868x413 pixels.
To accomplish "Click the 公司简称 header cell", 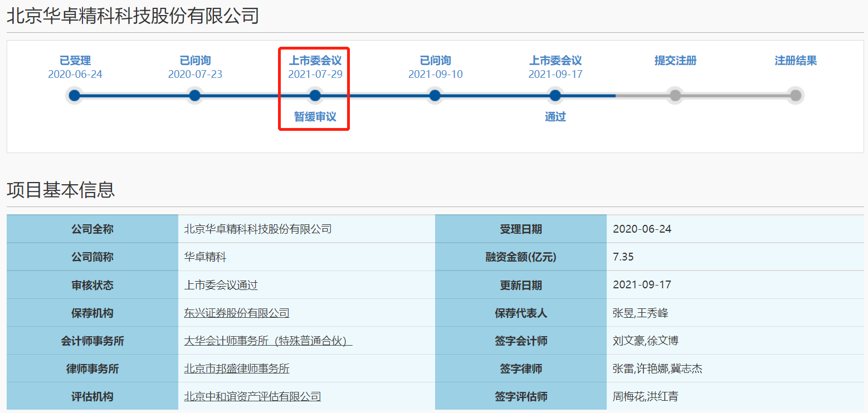I will (x=92, y=257).
